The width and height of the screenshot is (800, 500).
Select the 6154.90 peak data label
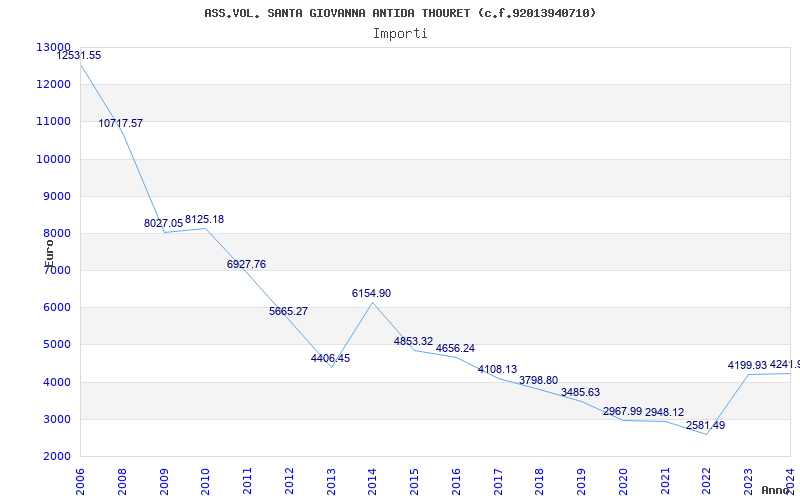tap(371, 293)
